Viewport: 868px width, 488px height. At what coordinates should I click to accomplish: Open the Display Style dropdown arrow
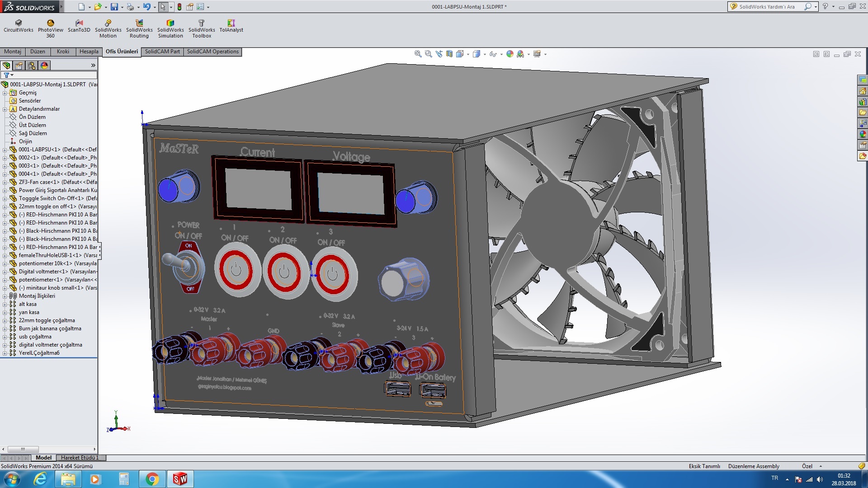pyautogui.click(x=485, y=54)
